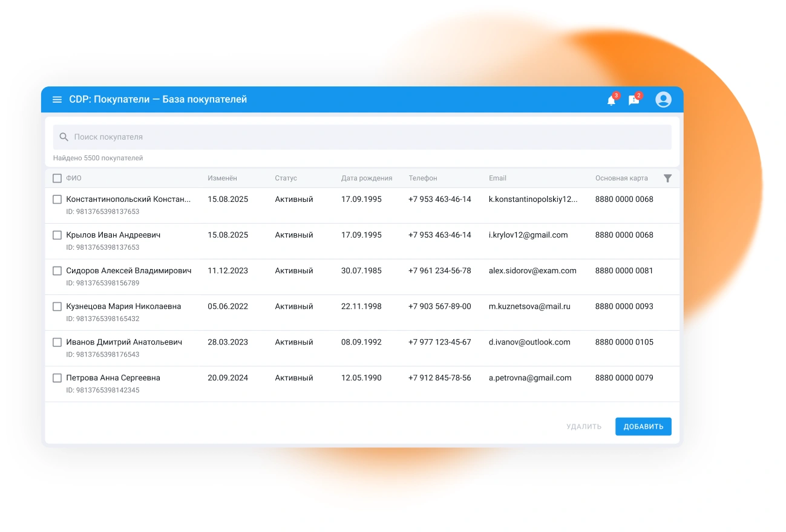This screenshot has height=532, width=786.
Task: Sort by the Изменён column header
Action: [x=222, y=178]
